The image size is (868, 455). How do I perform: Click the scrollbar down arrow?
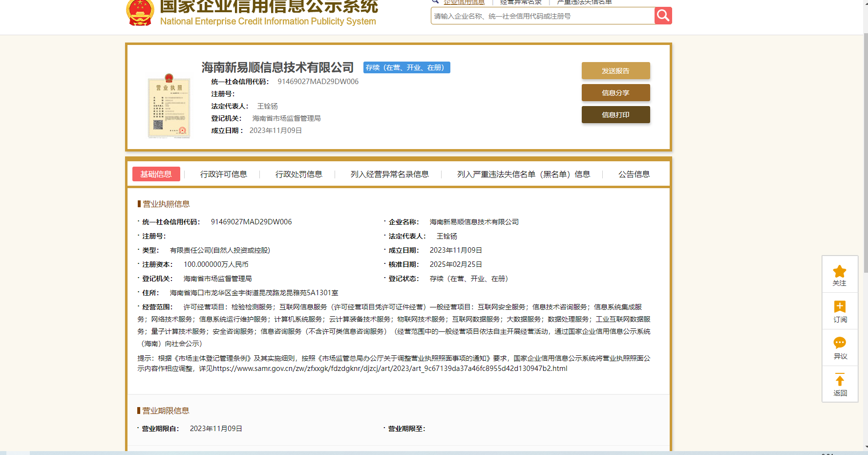866,447
